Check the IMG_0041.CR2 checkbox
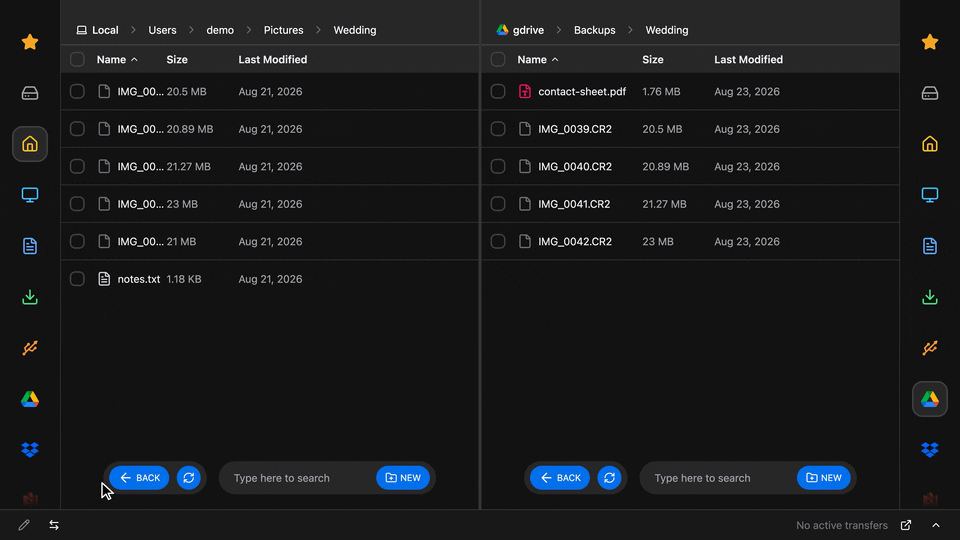 coord(498,204)
